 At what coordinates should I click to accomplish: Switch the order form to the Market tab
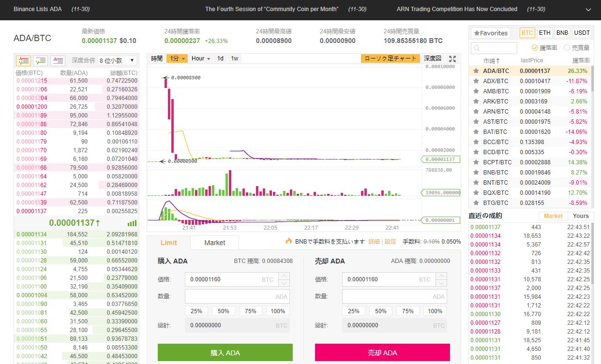coord(214,243)
